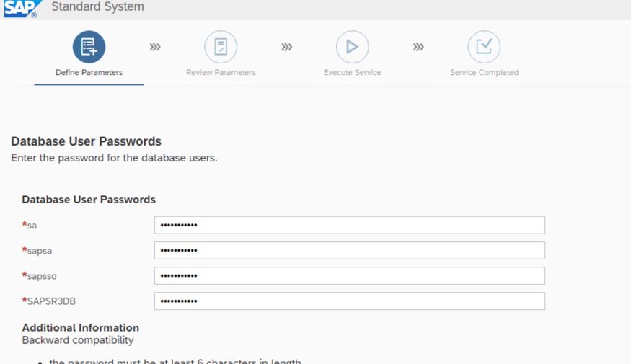
Task: Click the Standard System title text
Action: [x=97, y=6]
